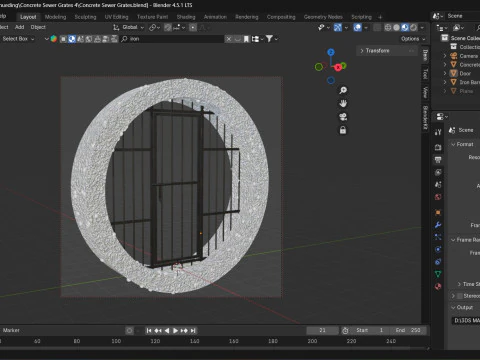This screenshot has height=360, width=480.
Task: Open the World properties tab
Action: pyautogui.click(x=438, y=197)
